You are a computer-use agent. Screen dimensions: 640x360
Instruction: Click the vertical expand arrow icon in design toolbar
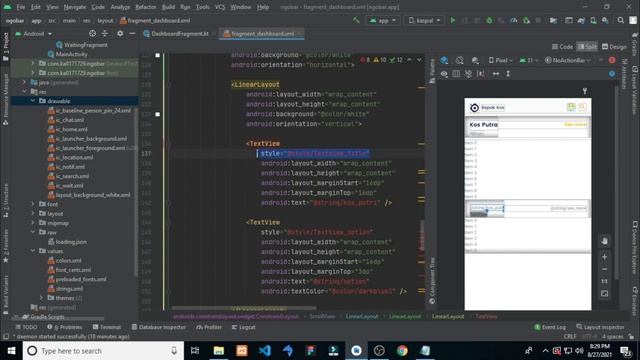pyautogui.click(x=508, y=74)
